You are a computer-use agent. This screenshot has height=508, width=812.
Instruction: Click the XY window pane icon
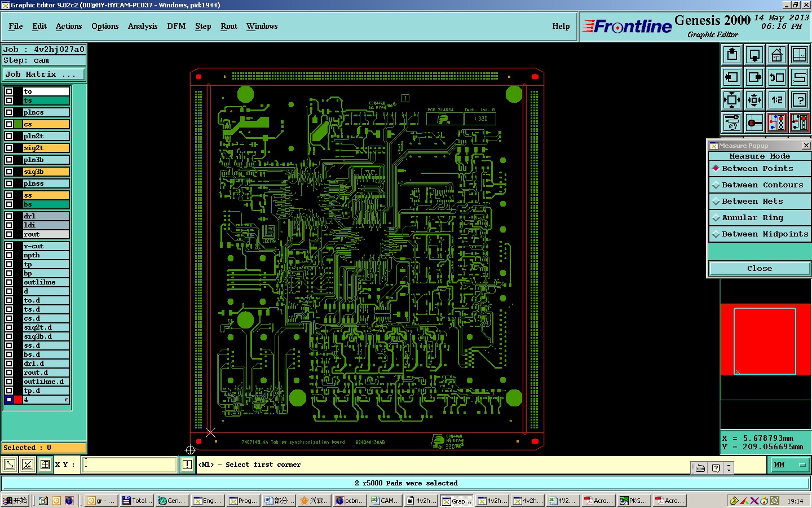tap(800, 55)
